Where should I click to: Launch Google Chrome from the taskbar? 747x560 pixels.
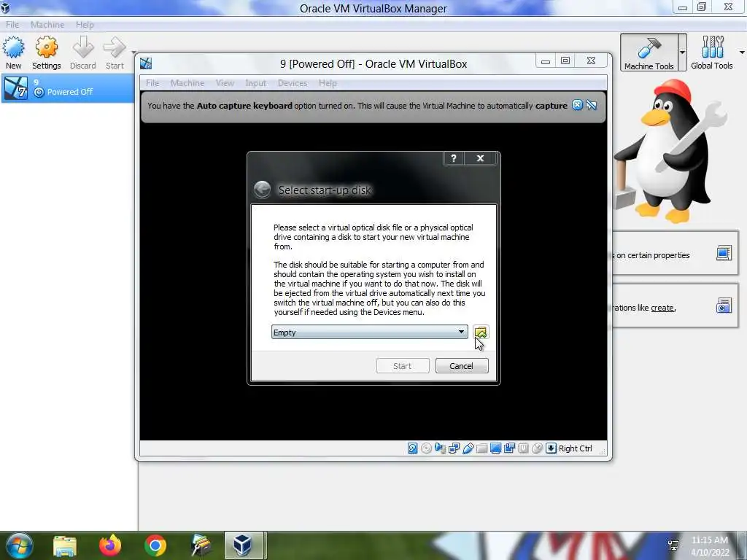tap(155, 545)
